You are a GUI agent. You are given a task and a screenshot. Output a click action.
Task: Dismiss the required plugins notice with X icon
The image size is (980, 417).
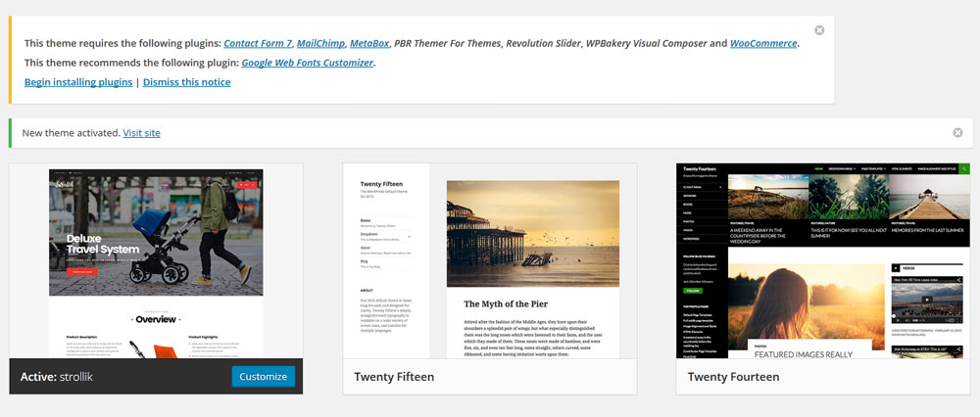(x=819, y=30)
